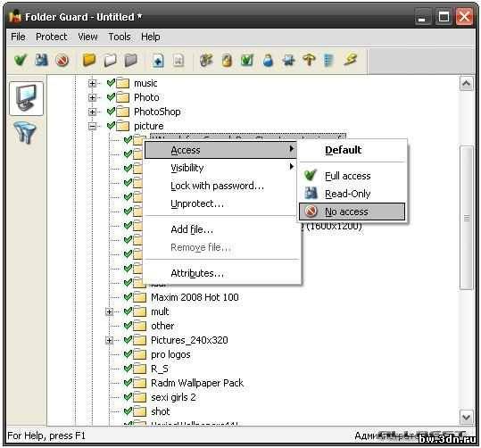Choose Lock with password... from context menu

pyautogui.click(x=220, y=186)
